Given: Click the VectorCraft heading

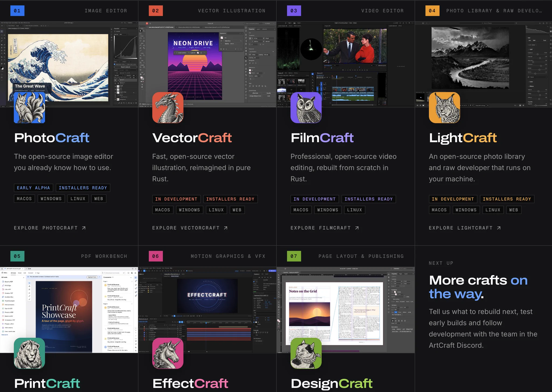Looking at the screenshot, I should [x=192, y=138].
